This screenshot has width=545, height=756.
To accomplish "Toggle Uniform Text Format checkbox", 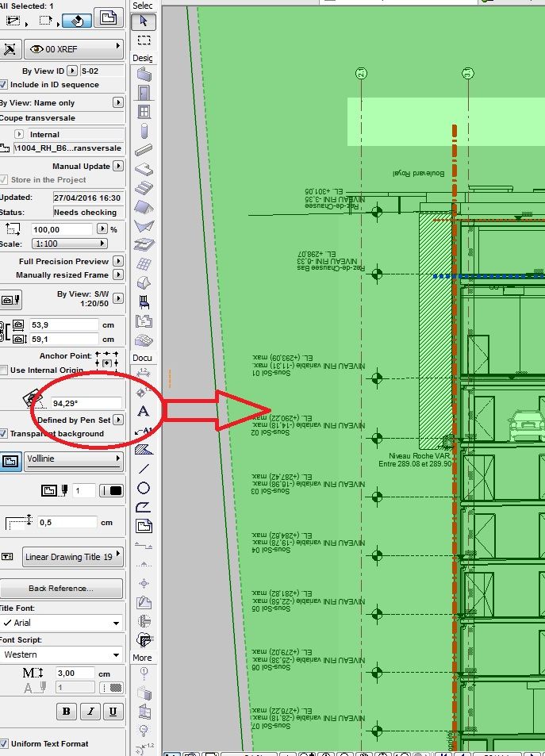I will coord(3,743).
